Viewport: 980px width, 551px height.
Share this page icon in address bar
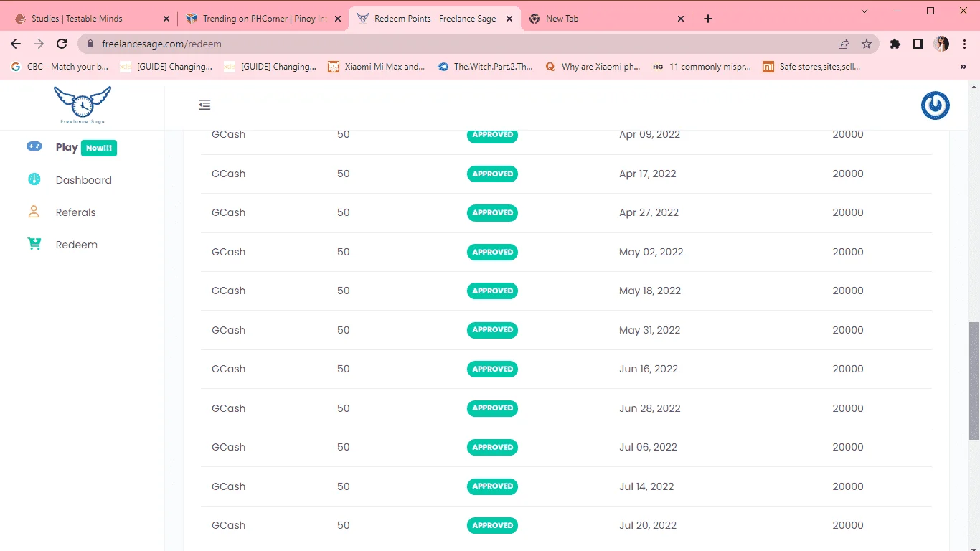tap(844, 44)
